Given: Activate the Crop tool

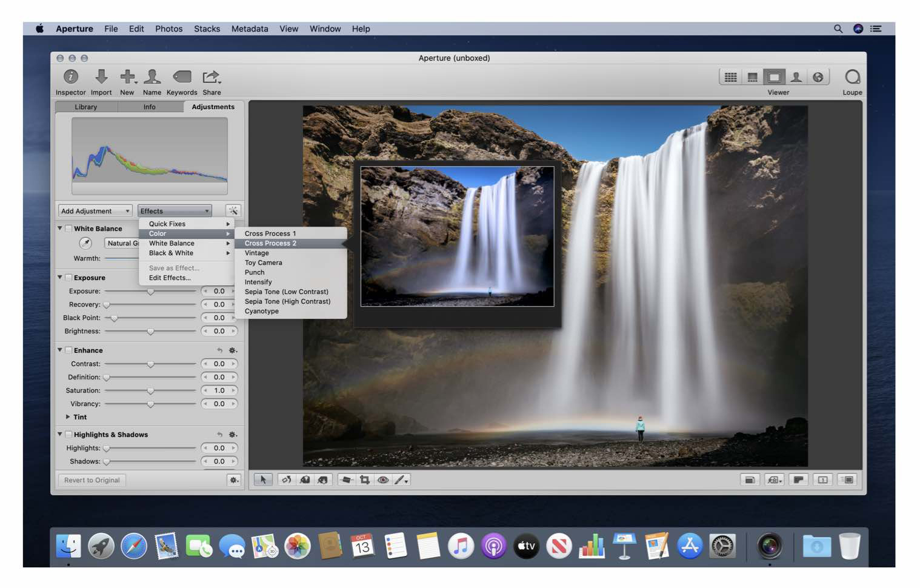Looking at the screenshot, I should 364,479.
